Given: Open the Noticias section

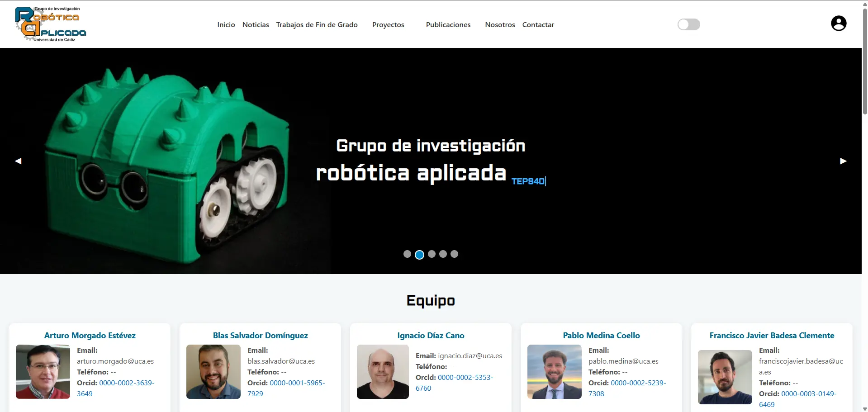Looking at the screenshot, I should (255, 25).
